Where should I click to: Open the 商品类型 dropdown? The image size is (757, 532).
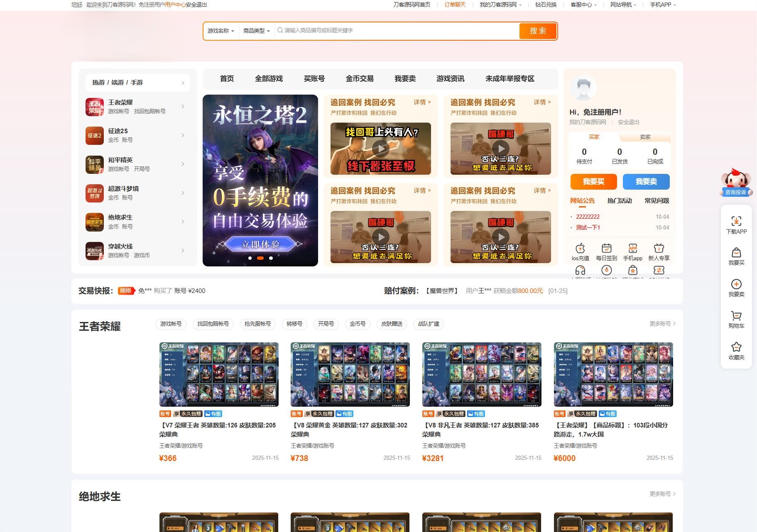[256, 30]
